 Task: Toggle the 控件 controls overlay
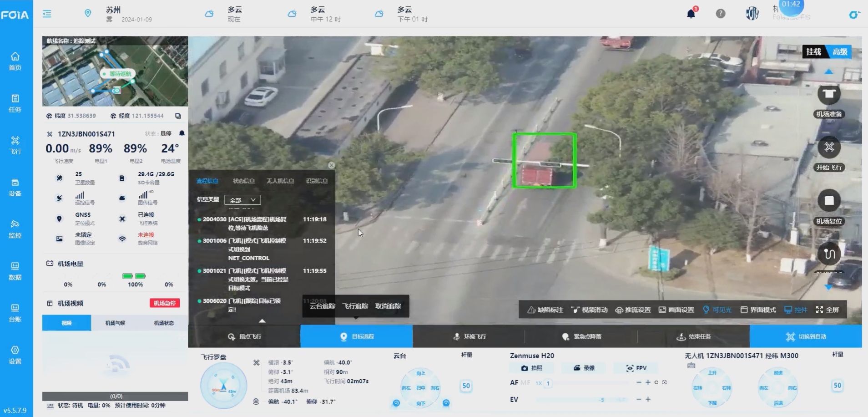pos(796,310)
